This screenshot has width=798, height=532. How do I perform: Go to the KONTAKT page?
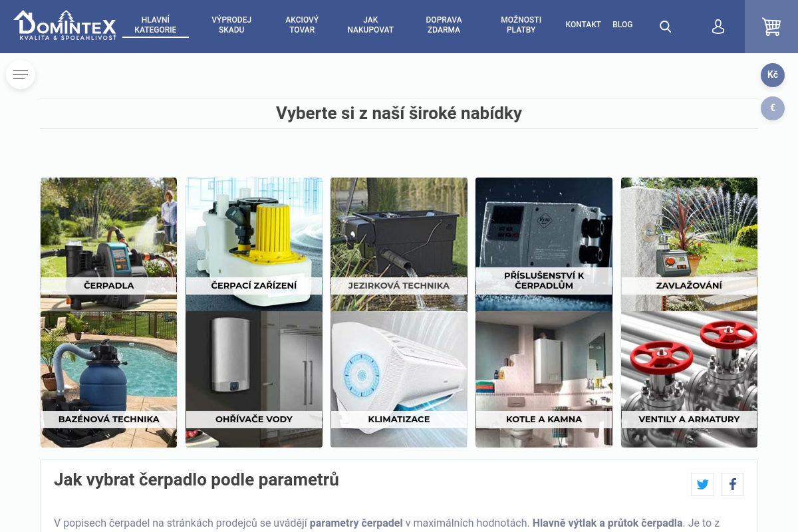pyautogui.click(x=583, y=25)
